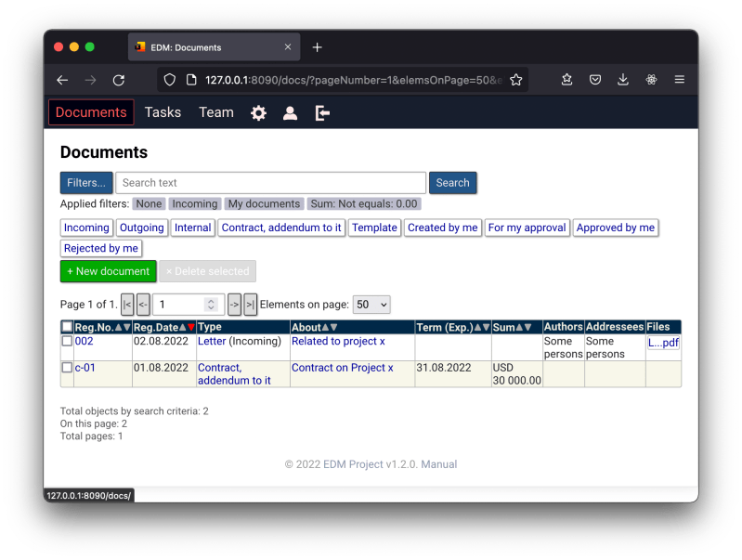Open user profile icon in navbar

click(290, 113)
